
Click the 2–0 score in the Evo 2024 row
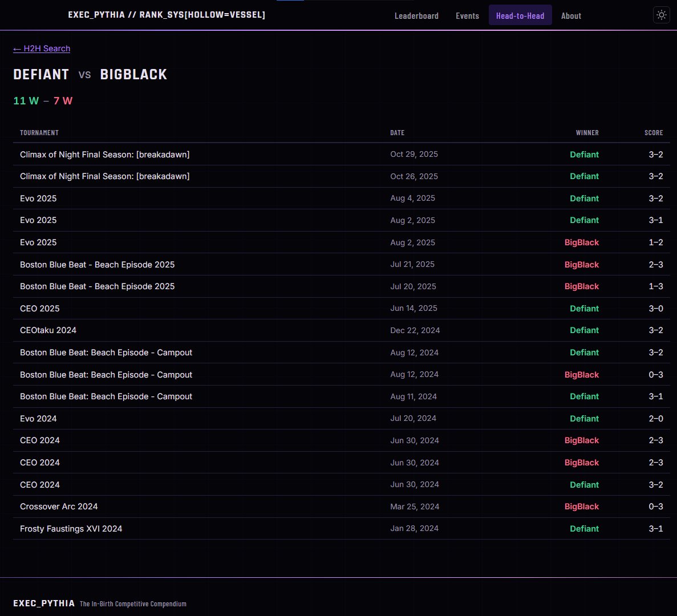(x=656, y=418)
